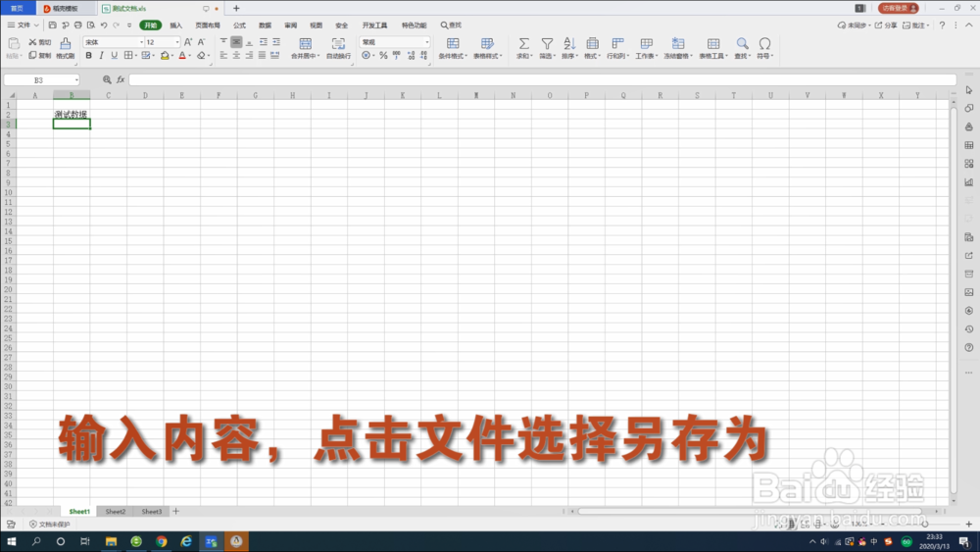Toggle align text left
This screenshot has width=980, height=552.
point(223,56)
